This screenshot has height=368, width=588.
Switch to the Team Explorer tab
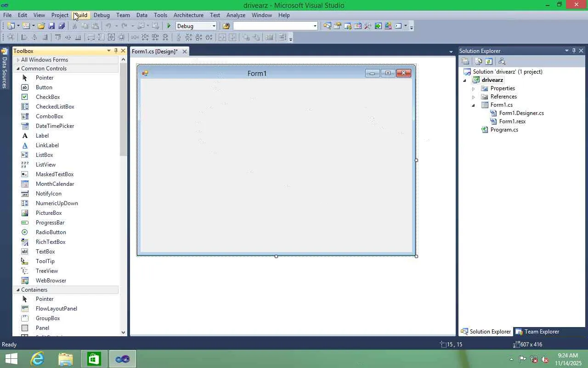[x=537, y=332]
